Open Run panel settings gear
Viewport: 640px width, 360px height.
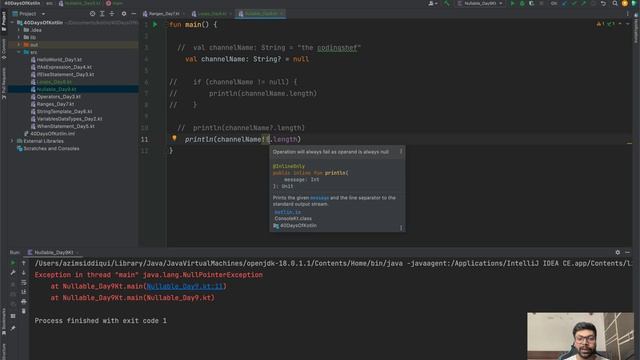618,252
